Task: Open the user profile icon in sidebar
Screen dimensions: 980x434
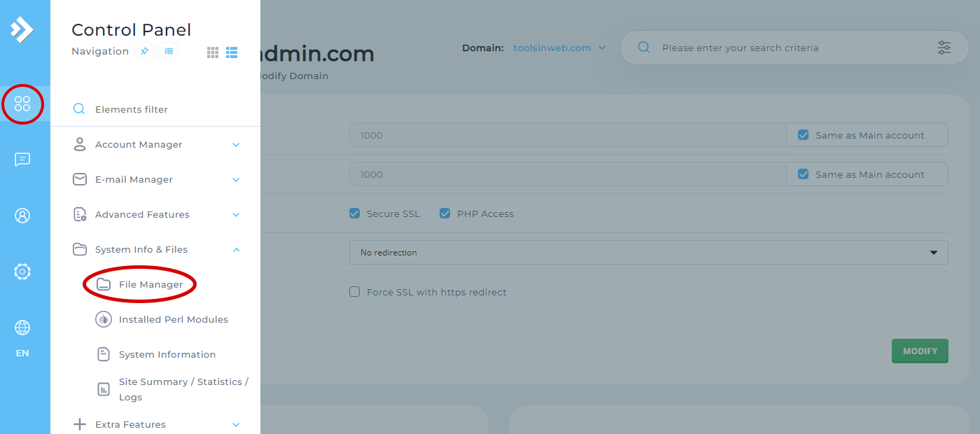Action: pos(22,216)
